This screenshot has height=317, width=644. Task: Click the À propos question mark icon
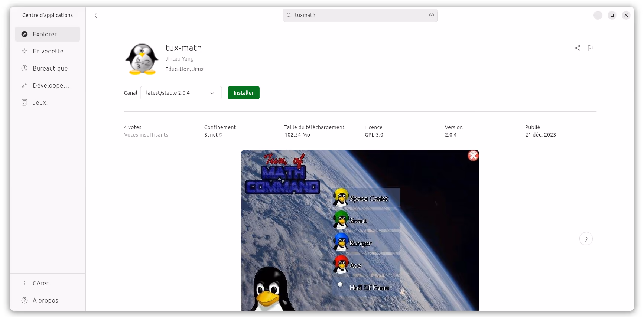25,300
